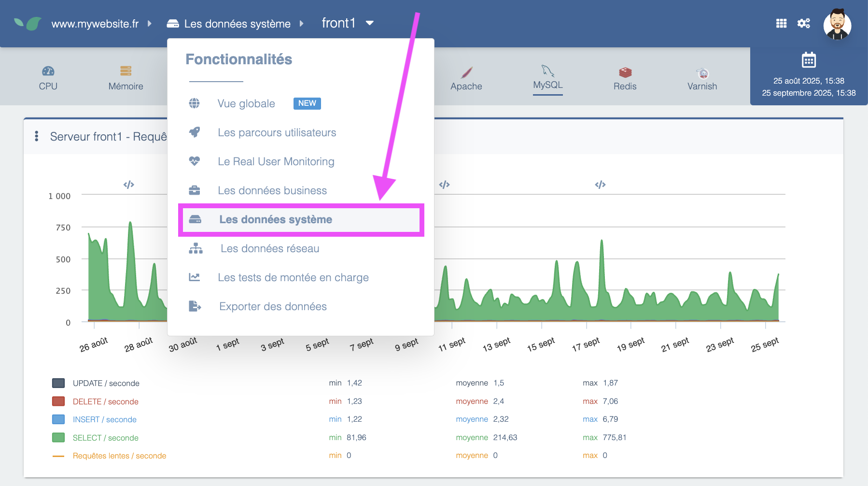
Task: Toggle the SELECT / seconde series
Action: click(105, 438)
